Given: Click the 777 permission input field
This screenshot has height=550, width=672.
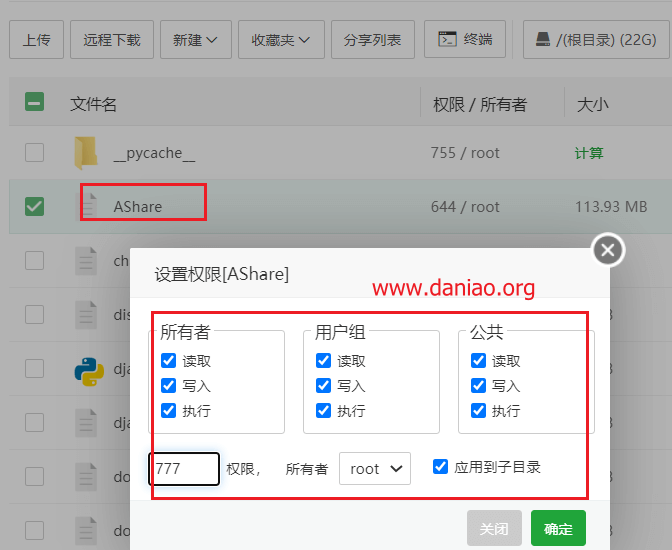Looking at the screenshot, I should tap(184, 469).
